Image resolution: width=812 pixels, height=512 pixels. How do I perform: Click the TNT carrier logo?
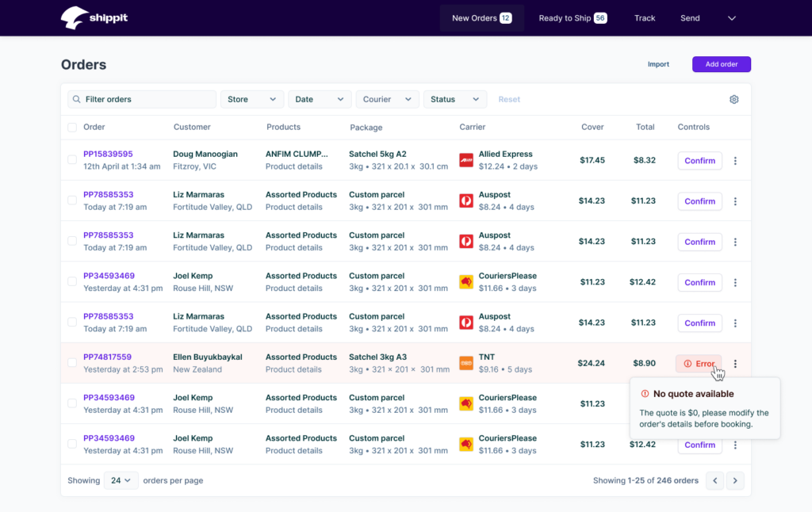(466, 363)
